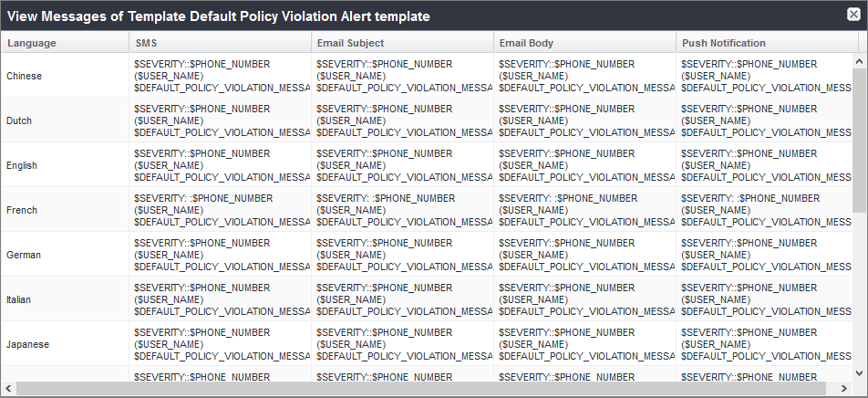The image size is (868, 398).
Task: Click the horizontal scroll left arrow
Action: (9, 389)
